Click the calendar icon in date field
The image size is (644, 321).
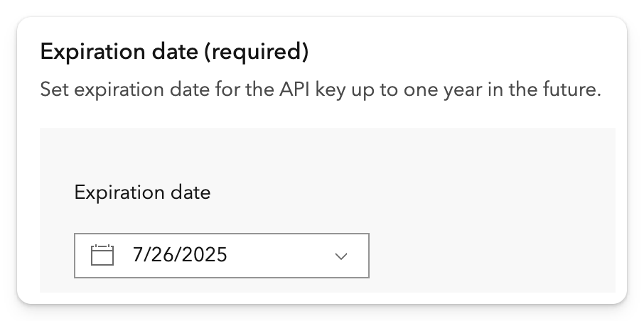coord(103,255)
